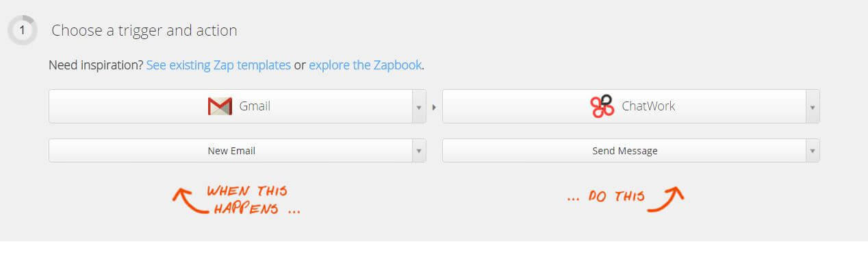Click the orange arrow pointing to Send Message
Image resolution: width=868 pixels, height=264 pixels.
click(665, 199)
